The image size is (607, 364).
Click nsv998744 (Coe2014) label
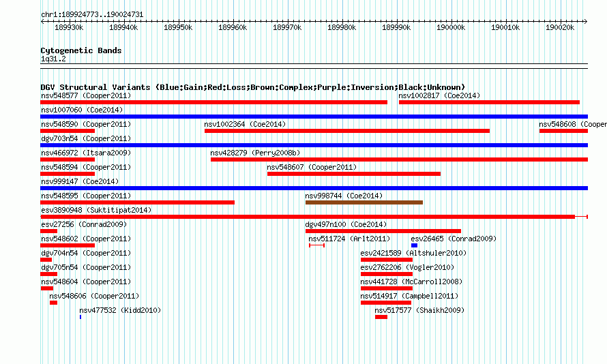tap(344, 196)
